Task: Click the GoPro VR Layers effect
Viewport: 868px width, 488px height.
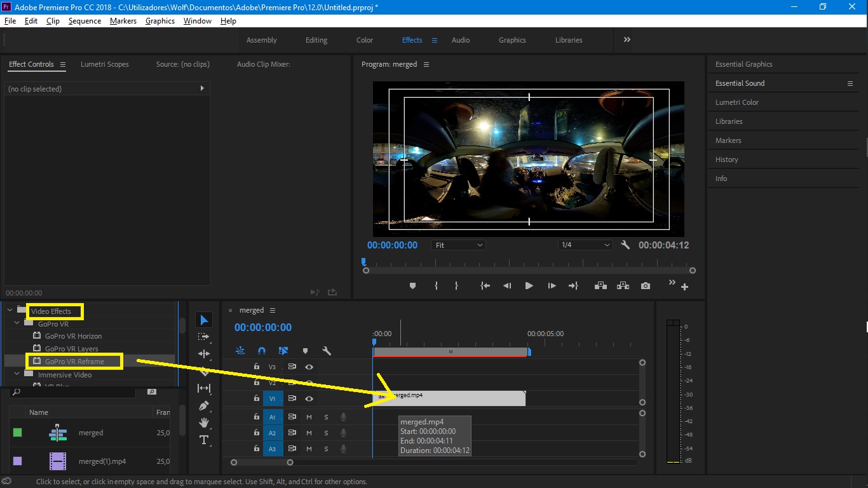Action: pyautogui.click(x=71, y=349)
